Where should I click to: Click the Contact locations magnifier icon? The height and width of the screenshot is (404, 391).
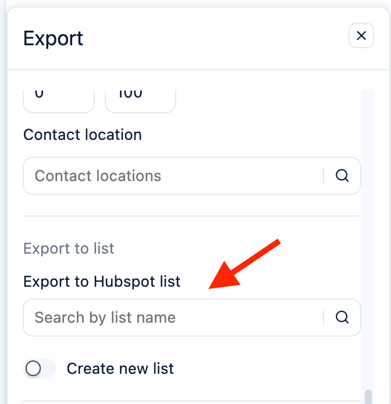tap(342, 176)
